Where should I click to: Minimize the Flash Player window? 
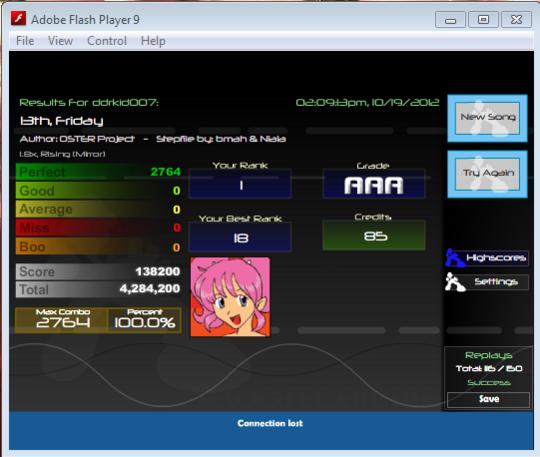pyautogui.click(x=450, y=20)
